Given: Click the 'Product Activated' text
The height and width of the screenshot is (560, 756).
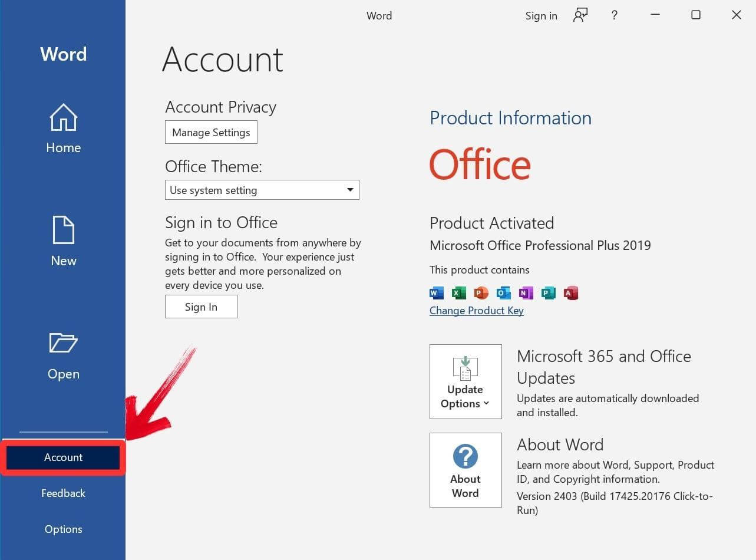Looking at the screenshot, I should click(492, 223).
